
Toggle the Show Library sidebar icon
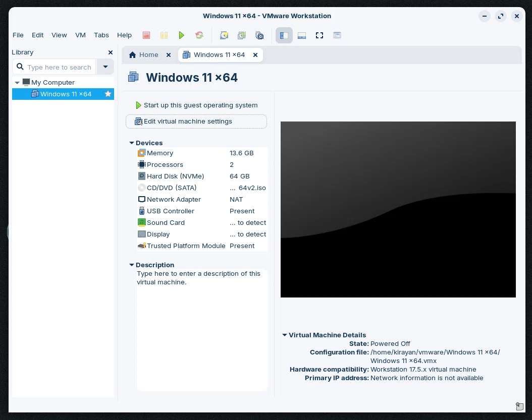click(x=284, y=35)
